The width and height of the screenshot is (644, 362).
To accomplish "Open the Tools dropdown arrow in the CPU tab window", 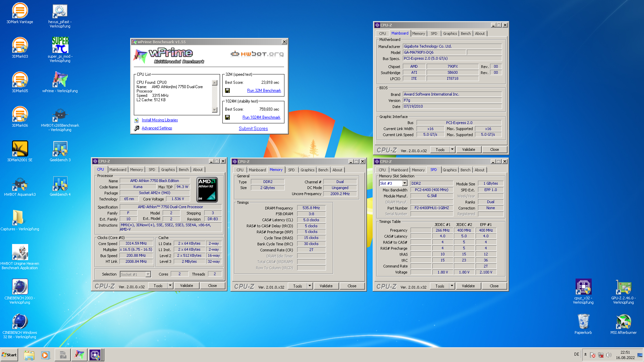I will (x=170, y=286).
